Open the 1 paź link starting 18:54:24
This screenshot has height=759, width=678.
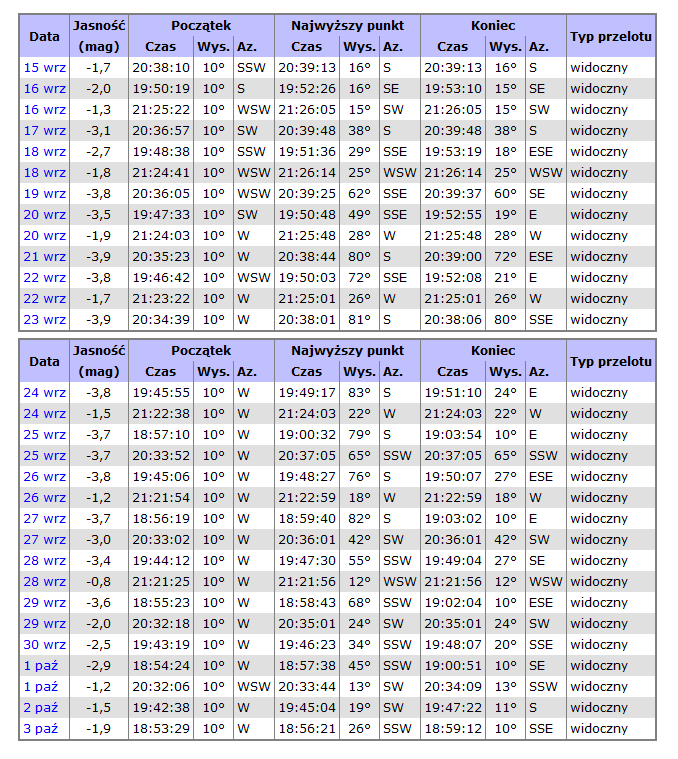coord(41,666)
